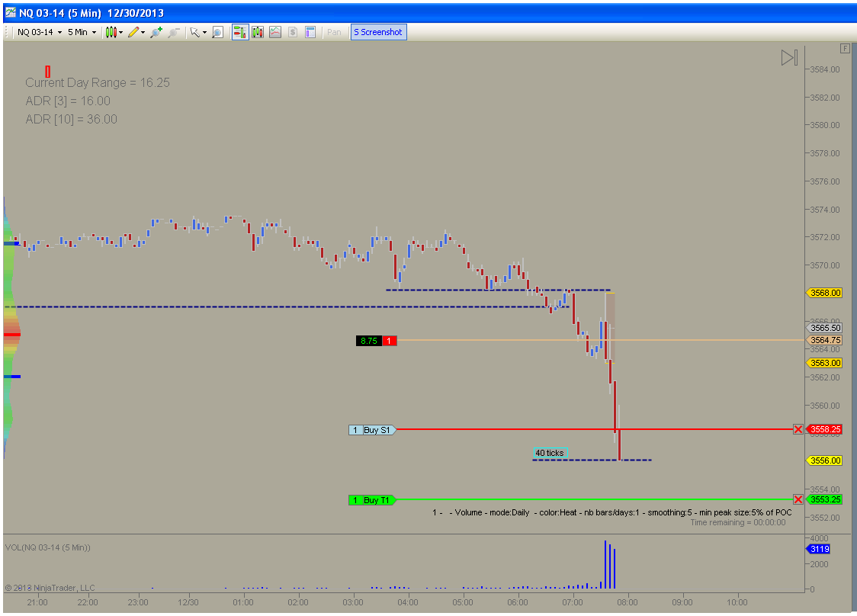This screenshot has height=616, width=857.
Task: Click the candlestick chart style icon
Action: coord(111,32)
